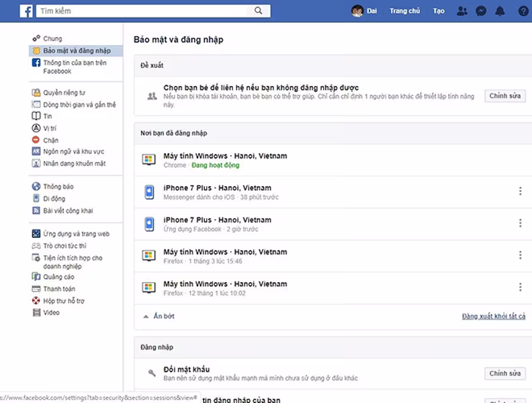This screenshot has width=532, height=403.
Task: Open the notifications bell icon
Action: pyautogui.click(x=500, y=11)
